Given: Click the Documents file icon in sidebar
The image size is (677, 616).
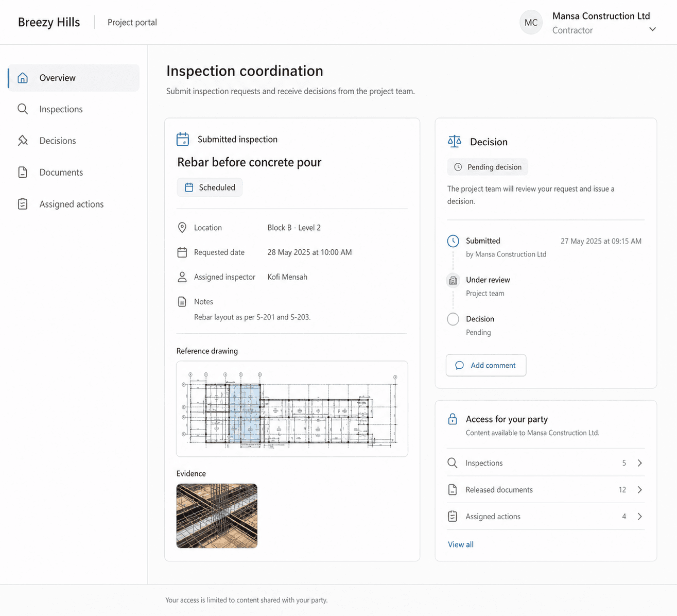Looking at the screenshot, I should pyautogui.click(x=23, y=173).
